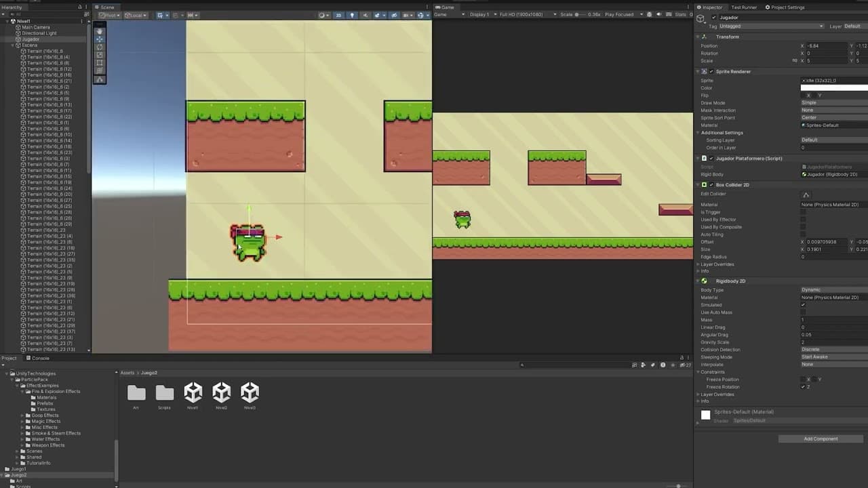Collapse the Constraints section
Screen dimensions: 868x488
[x=698, y=372]
